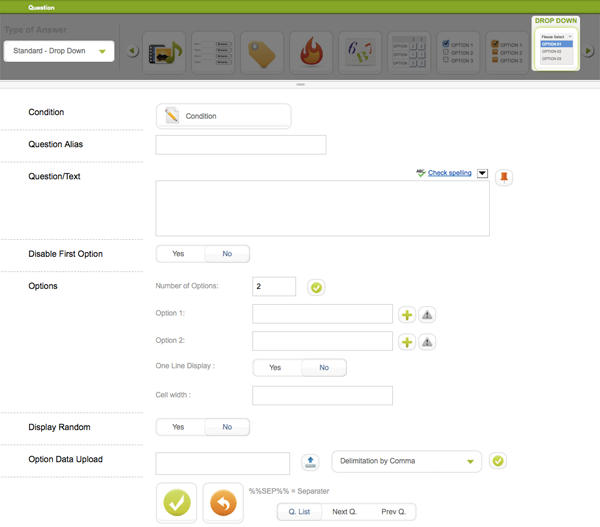Click the plus icon next to Option 1

(407, 315)
